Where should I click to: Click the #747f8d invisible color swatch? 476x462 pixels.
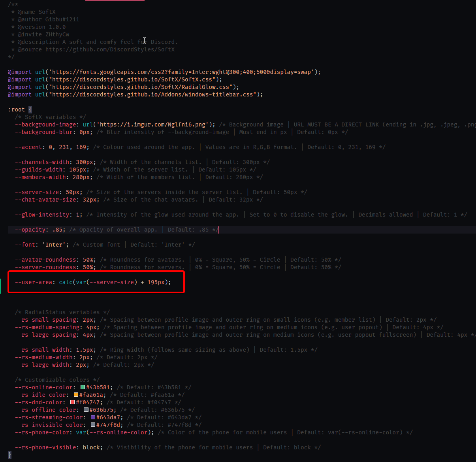(x=92, y=425)
